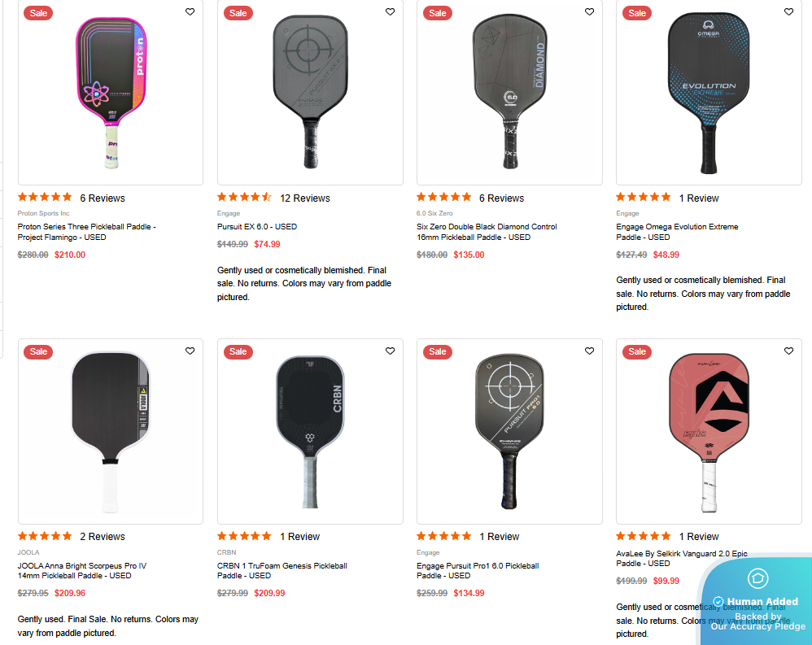This screenshot has width=812, height=645.
Task: Wishlist the AvaLee Selkirk Vanguard Epic paddle
Action: (788, 351)
